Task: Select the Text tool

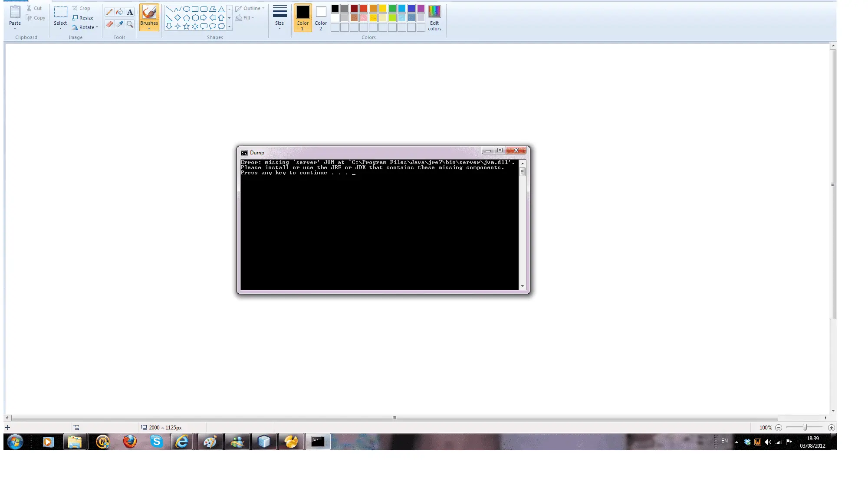Action: (130, 12)
